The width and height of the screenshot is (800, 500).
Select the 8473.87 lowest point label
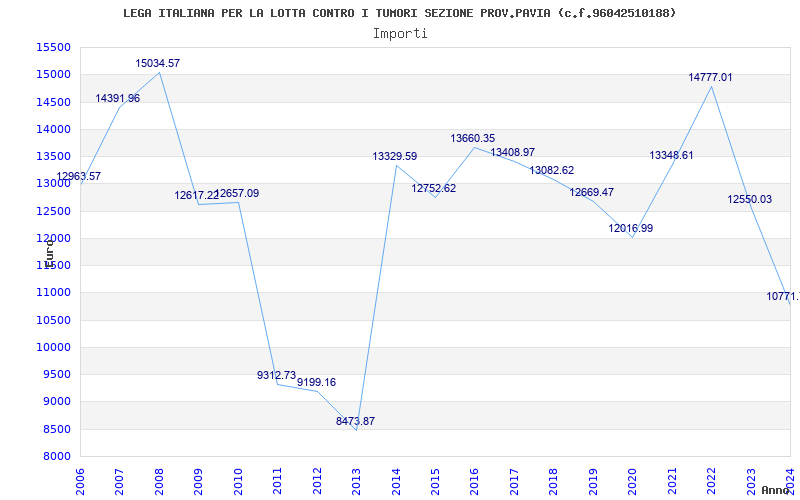355,421
